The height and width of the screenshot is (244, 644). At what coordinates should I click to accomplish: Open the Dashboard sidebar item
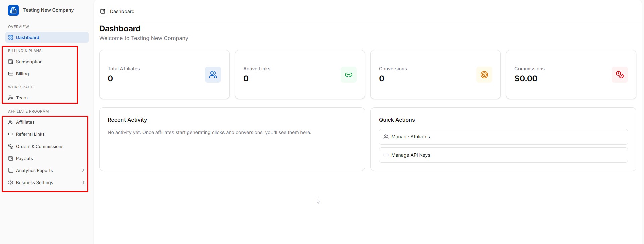pos(47,37)
